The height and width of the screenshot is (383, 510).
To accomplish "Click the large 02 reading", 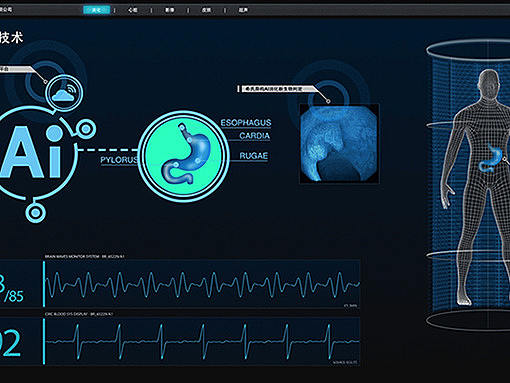I will tap(10, 343).
